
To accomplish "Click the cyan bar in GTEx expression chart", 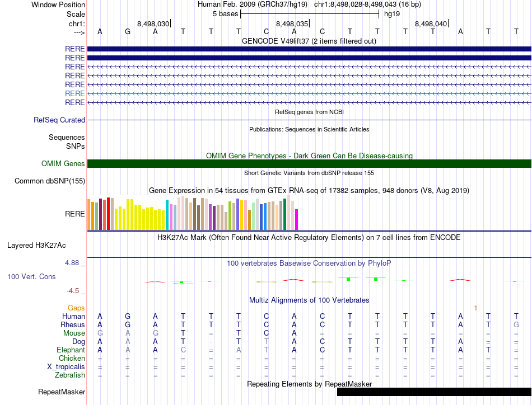I will coord(167,215).
